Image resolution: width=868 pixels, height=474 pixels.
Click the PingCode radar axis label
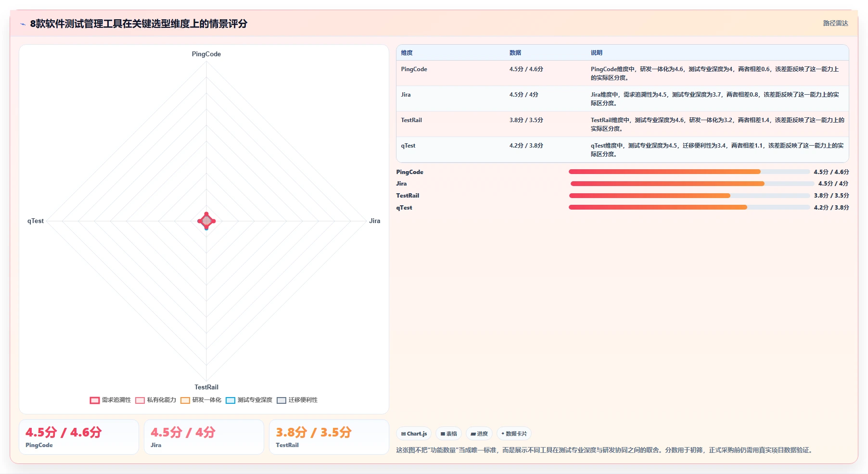(206, 54)
